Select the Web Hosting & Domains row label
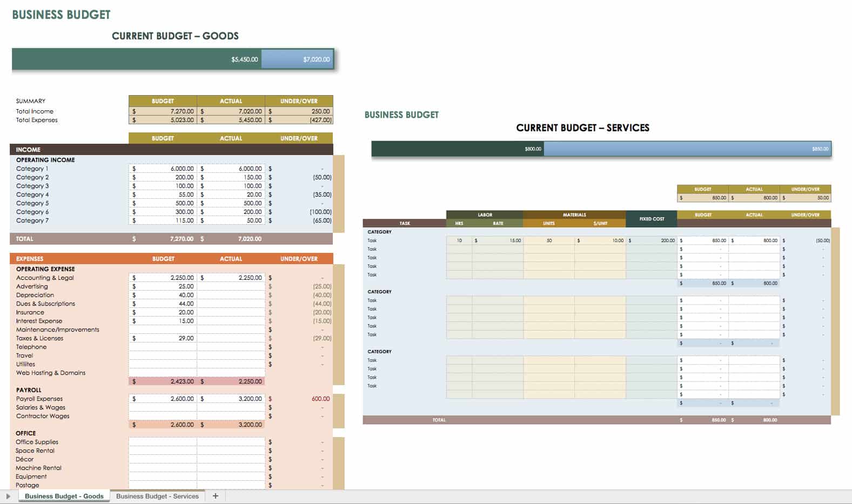 [51, 373]
